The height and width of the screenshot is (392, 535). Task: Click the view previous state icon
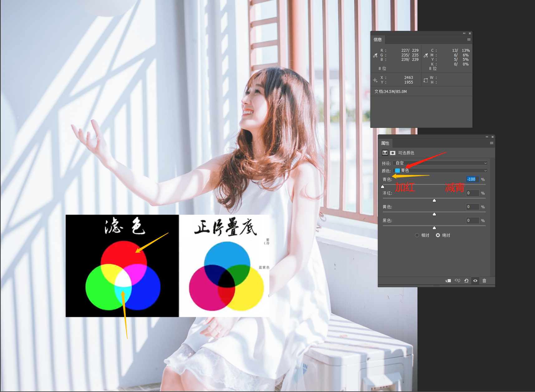(457, 281)
